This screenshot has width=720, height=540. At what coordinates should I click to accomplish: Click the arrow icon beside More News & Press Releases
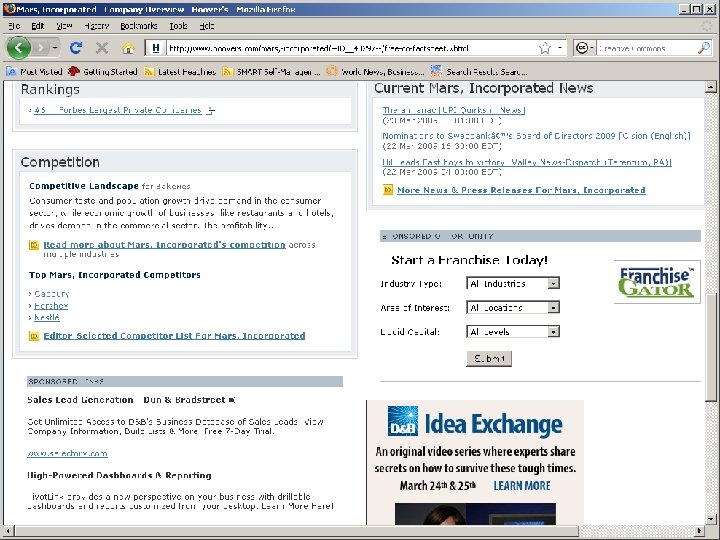388,190
